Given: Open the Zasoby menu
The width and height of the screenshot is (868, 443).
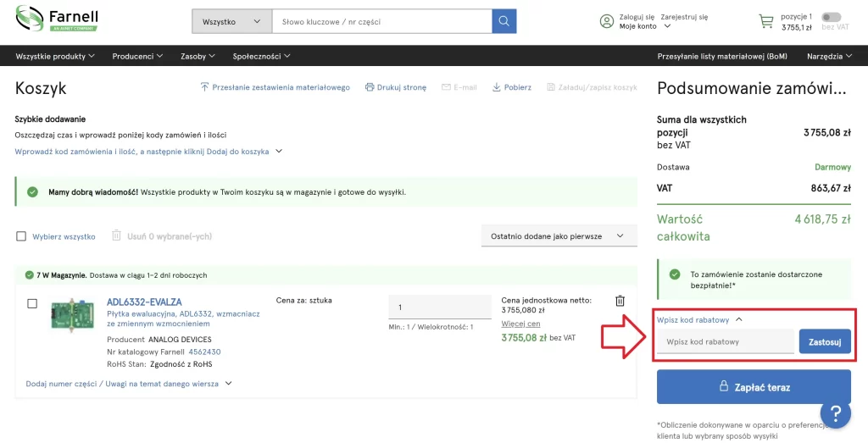Looking at the screenshot, I should [x=198, y=56].
